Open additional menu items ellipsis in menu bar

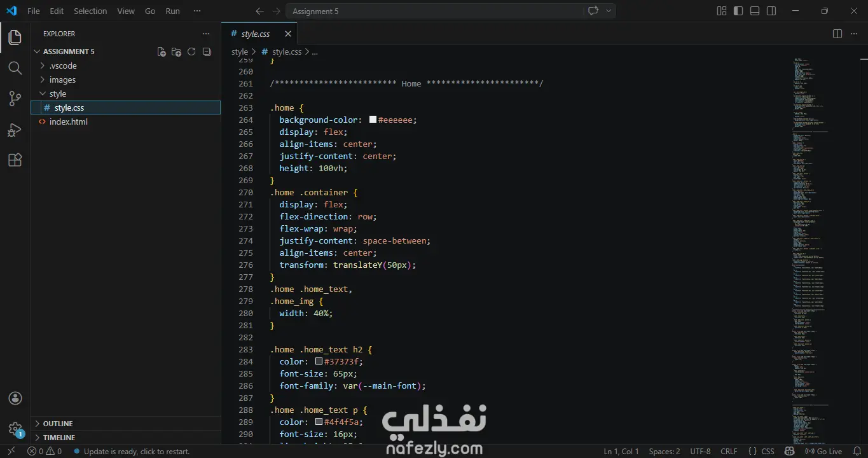[x=197, y=11]
